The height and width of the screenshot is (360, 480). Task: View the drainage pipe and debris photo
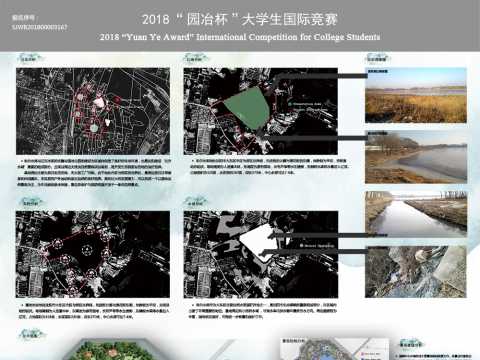pos(416,272)
